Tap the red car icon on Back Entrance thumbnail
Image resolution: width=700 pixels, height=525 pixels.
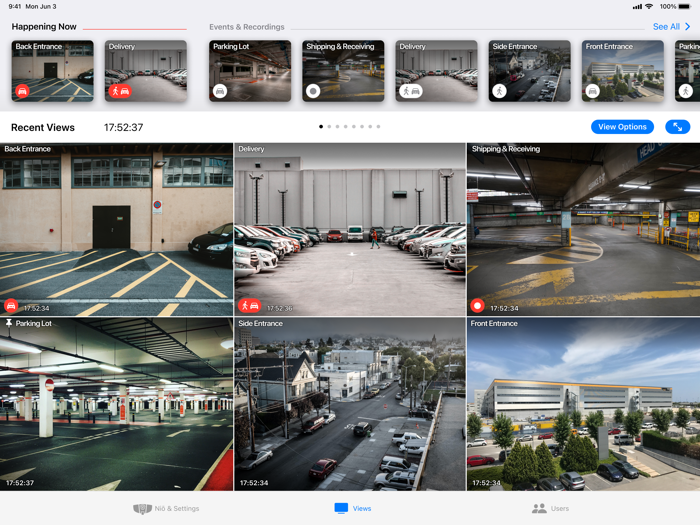click(x=22, y=91)
